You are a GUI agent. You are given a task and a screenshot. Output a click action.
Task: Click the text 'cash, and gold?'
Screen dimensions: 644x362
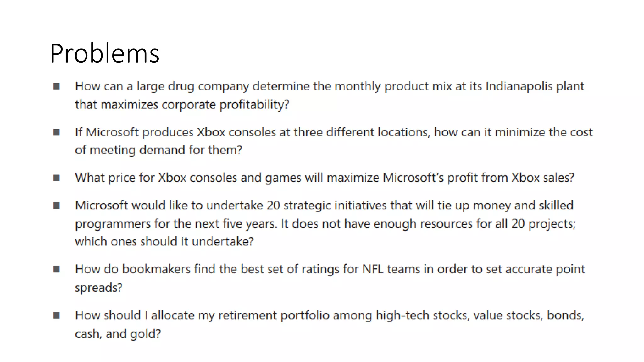[x=118, y=334]
